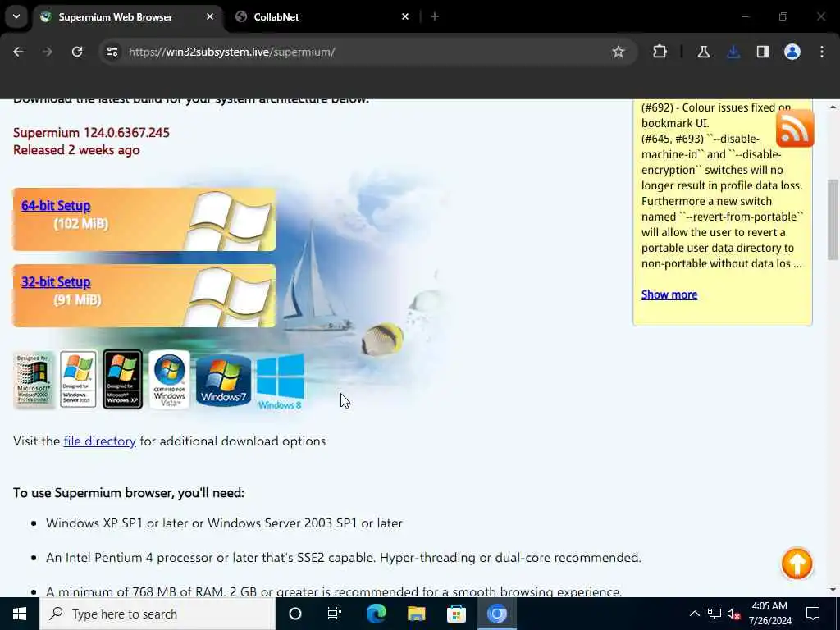This screenshot has height=630, width=840.
Task: Click the Intel Pentium 4 requirement line
Action: pyautogui.click(x=344, y=558)
